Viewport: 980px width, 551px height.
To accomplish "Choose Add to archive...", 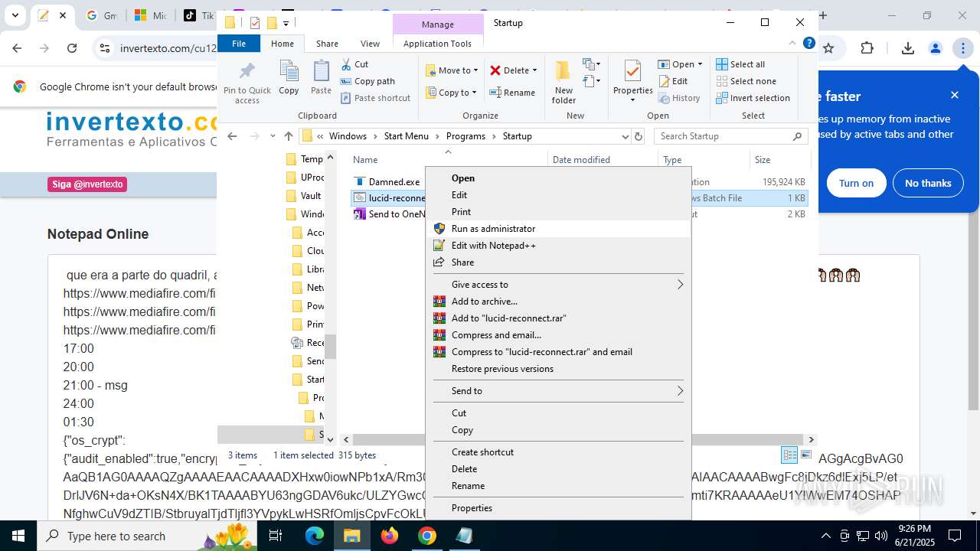I will pos(559,302).
